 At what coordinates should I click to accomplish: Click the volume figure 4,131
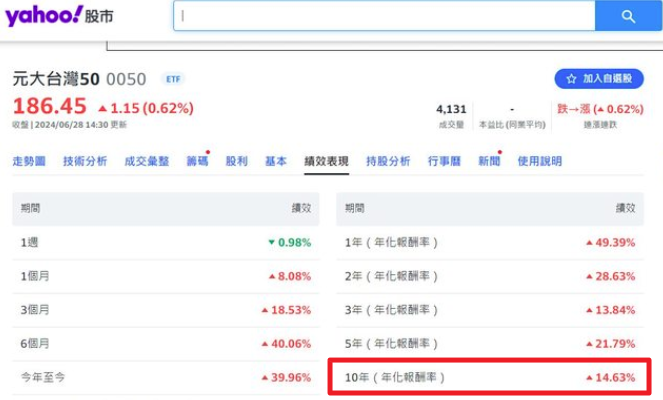pos(451,110)
